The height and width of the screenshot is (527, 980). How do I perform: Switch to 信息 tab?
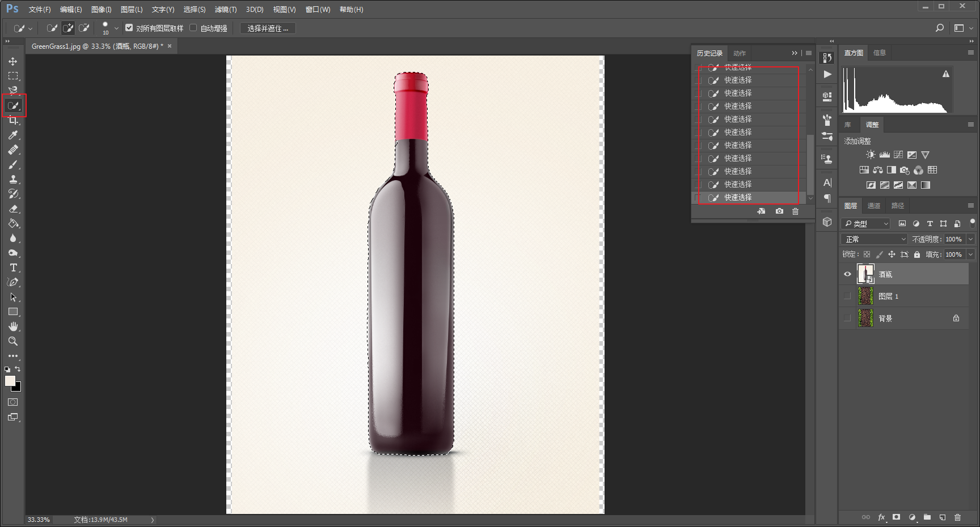tap(880, 53)
